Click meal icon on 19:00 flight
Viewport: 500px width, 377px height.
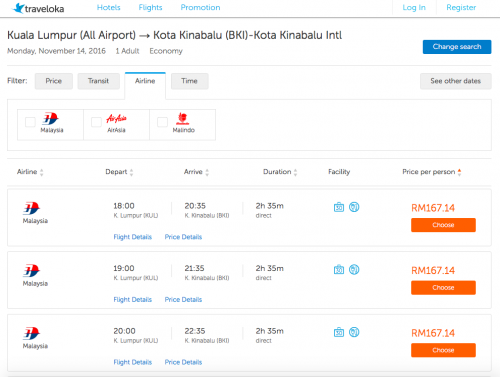(x=354, y=269)
